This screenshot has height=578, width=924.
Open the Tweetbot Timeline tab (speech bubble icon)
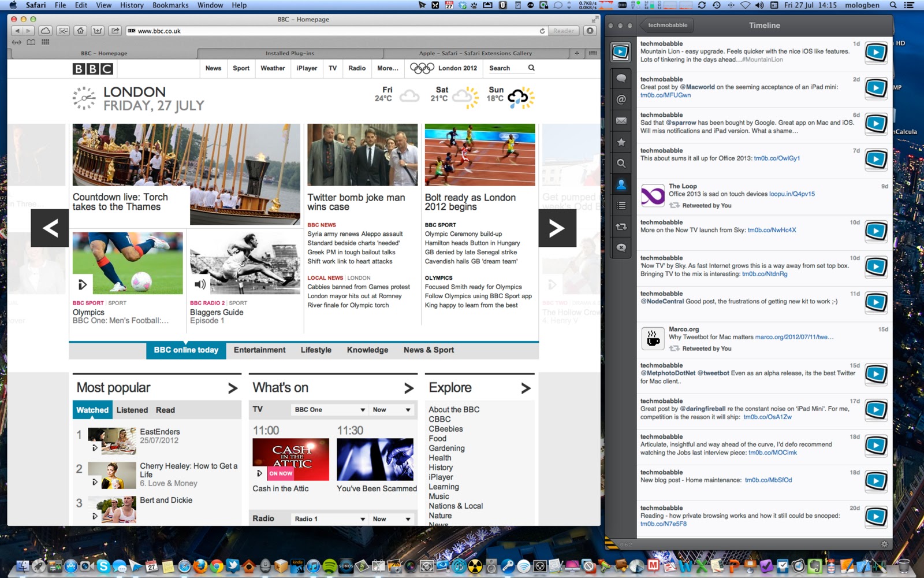click(x=621, y=78)
